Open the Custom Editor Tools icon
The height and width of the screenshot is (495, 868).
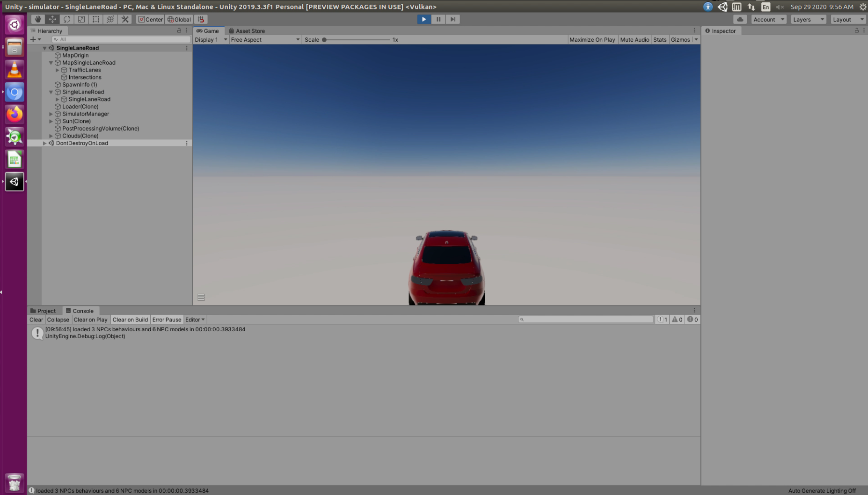click(124, 19)
